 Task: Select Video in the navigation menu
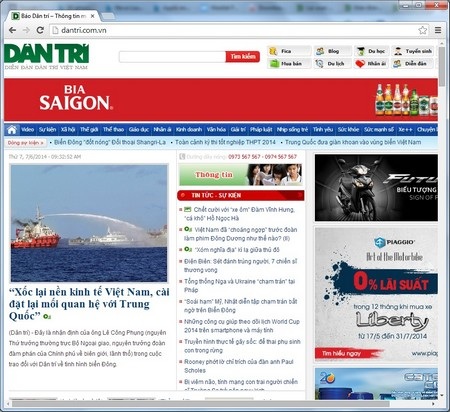[x=28, y=130]
